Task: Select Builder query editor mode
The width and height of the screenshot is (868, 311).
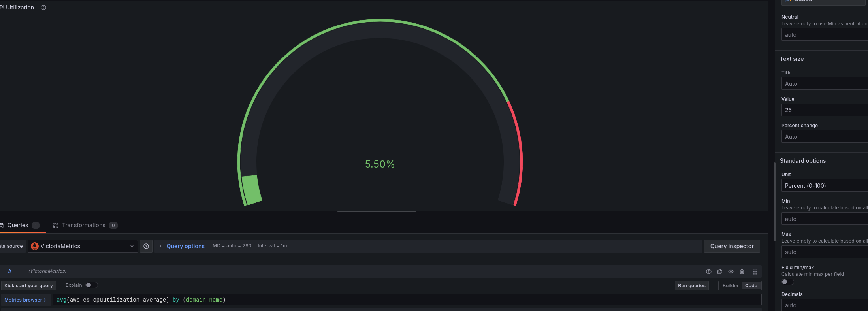Action: [730, 286]
